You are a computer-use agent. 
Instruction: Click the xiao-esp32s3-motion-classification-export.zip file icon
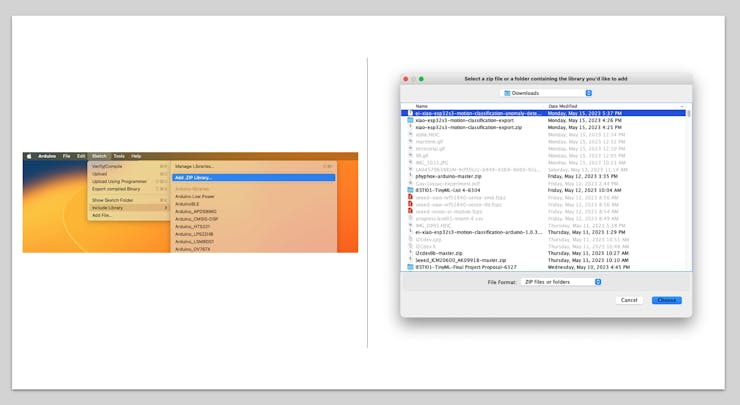[410, 127]
